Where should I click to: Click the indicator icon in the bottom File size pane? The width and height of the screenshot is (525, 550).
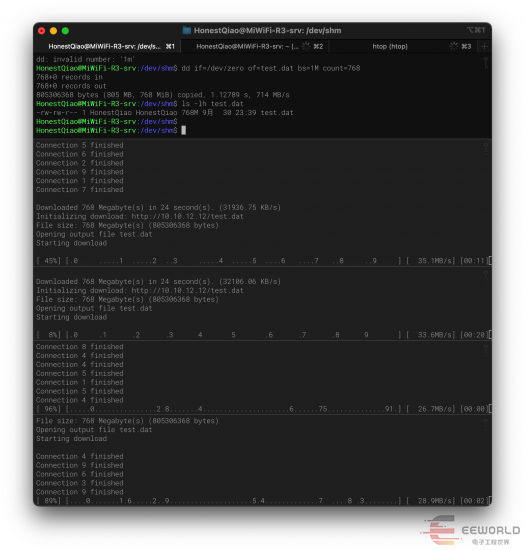tap(485, 424)
